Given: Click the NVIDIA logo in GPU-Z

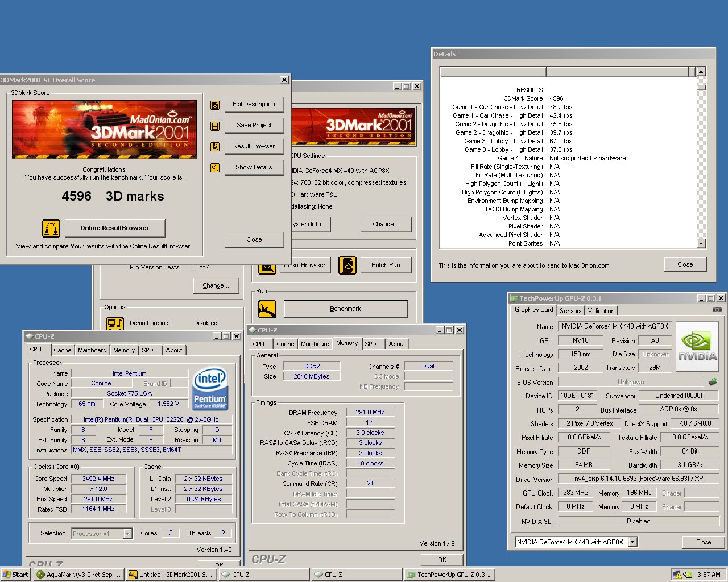Looking at the screenshot, I should click(x=697, y=347).
